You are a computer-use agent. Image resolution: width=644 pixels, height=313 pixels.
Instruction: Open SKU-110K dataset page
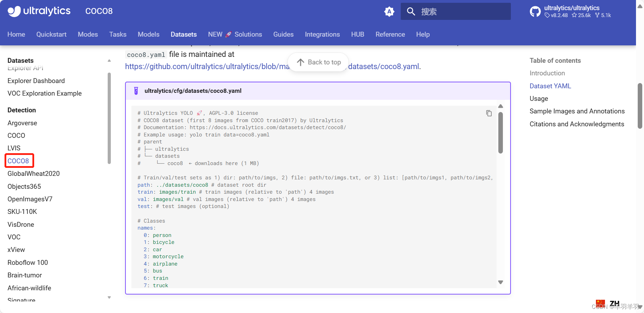22,212
